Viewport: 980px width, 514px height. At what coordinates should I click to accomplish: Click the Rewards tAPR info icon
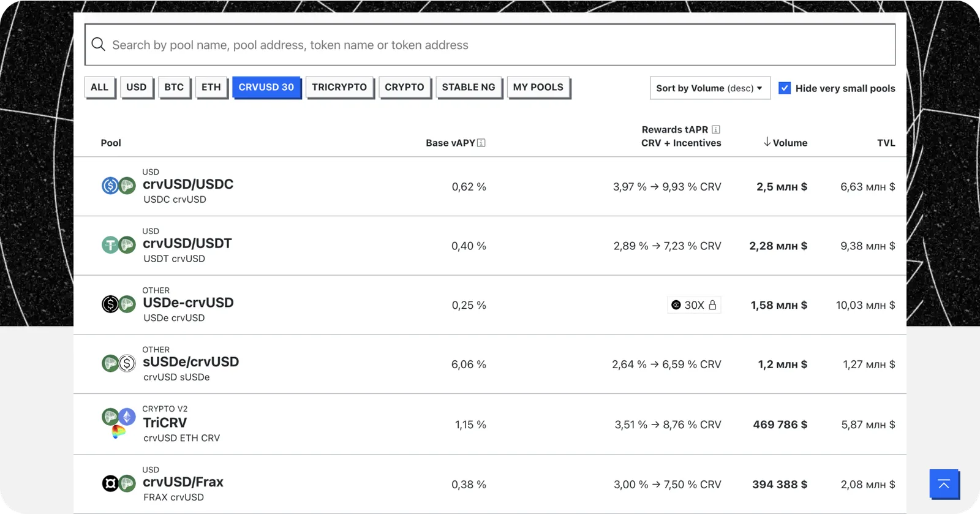pos(716,129)
